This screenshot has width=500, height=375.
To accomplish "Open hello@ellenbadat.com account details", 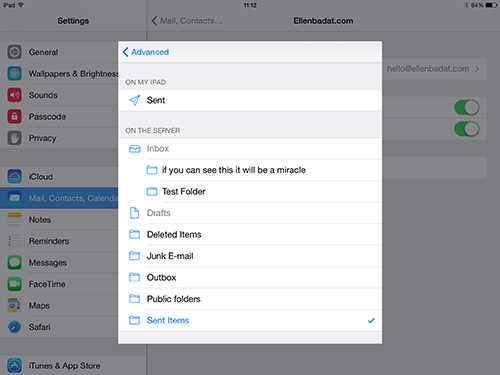I will 434,69.
